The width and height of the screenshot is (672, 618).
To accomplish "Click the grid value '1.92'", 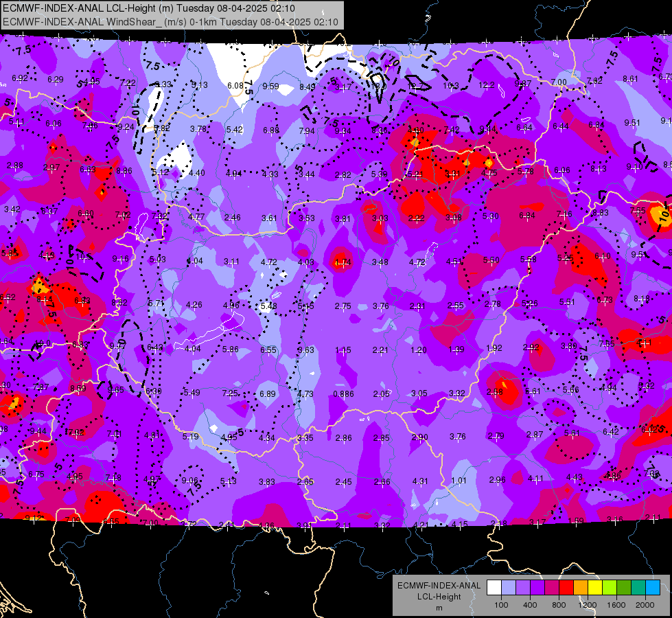I will [x=494, y=348].
